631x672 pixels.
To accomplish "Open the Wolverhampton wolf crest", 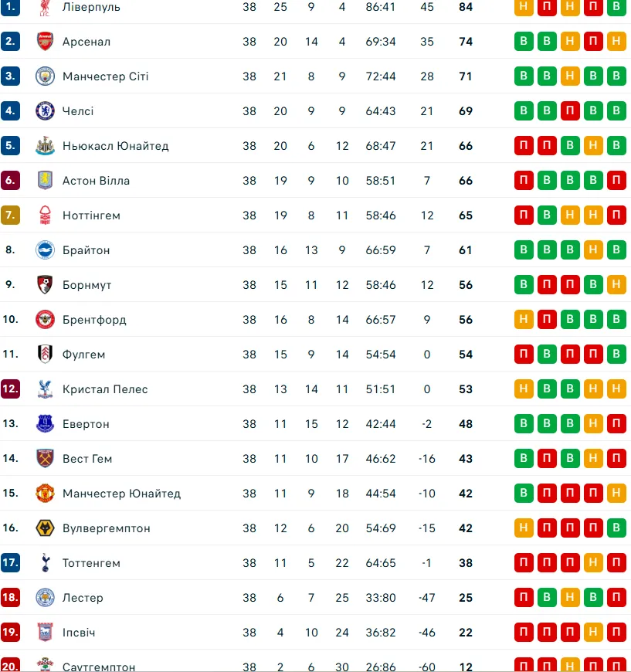I will pos(45,528).
